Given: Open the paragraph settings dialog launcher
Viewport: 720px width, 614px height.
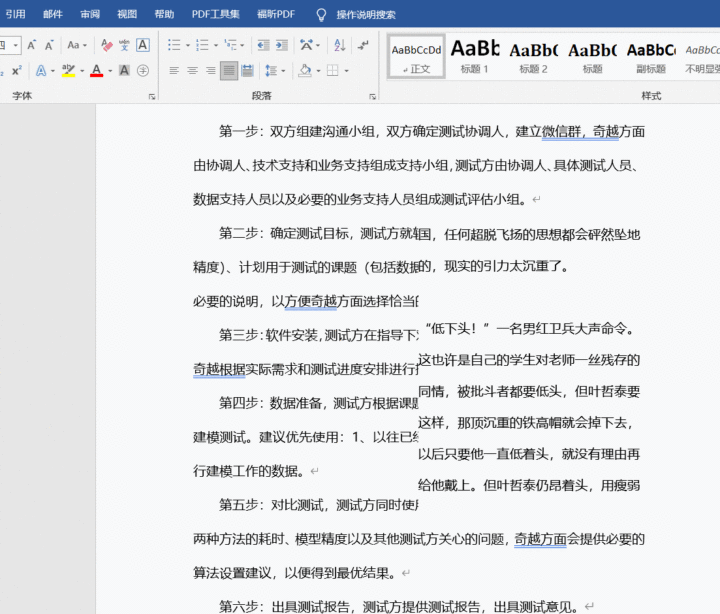Looking at the screenshot, I should pos(372,96).
